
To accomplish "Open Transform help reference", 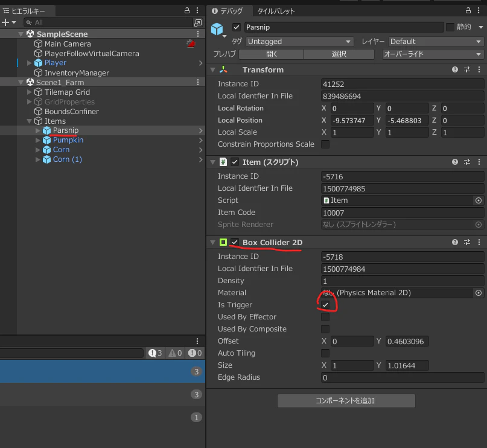I will (x=455, y=69).
